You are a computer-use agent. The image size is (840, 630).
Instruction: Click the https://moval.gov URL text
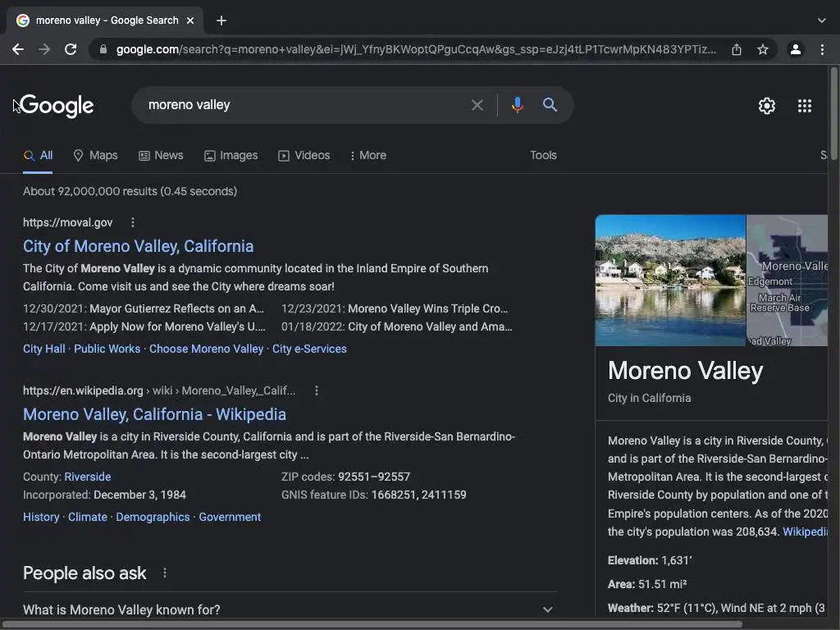pyautogui.click(x=67, y=222)
